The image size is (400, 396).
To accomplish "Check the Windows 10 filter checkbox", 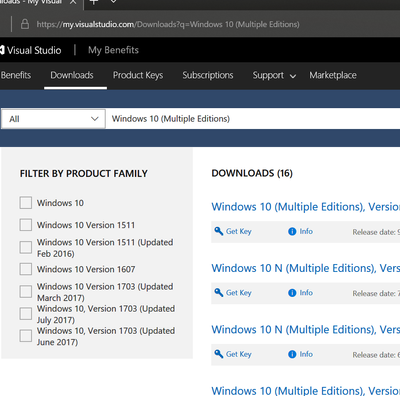I will point(26,203).
